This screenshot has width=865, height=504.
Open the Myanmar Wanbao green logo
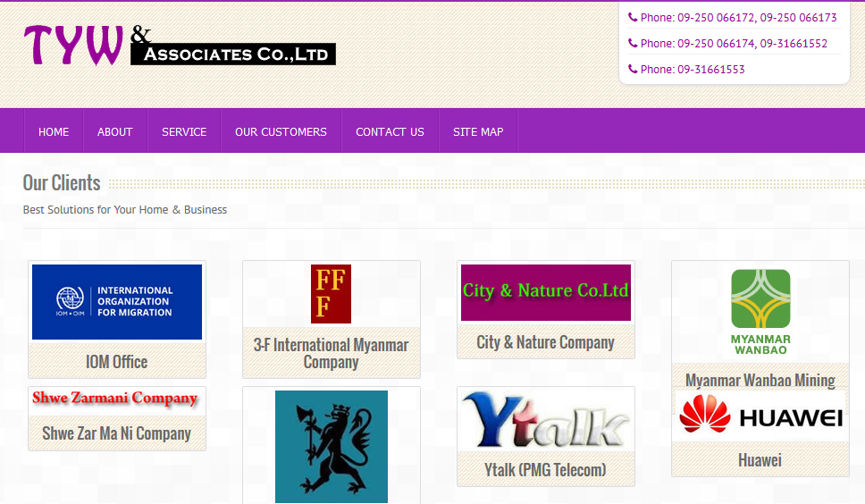click(x=760, y=312)
